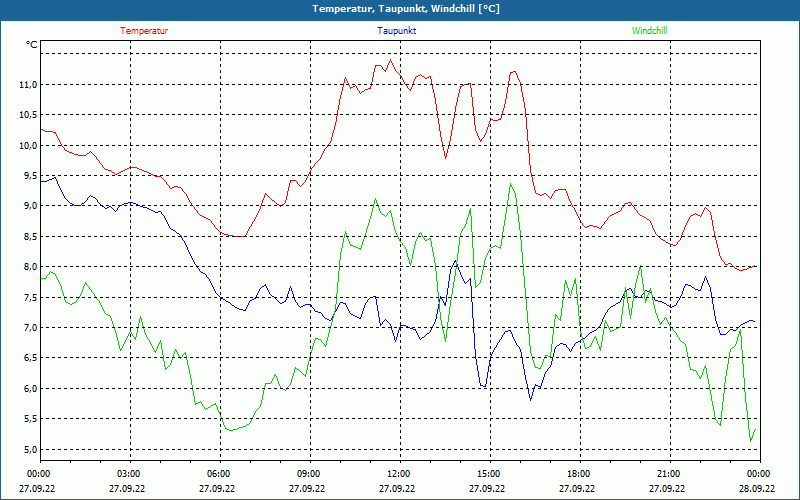This screenshot has height=500, width=800.
Task: Click the 09:00 time axis label
Action: [x=309, y=474]
